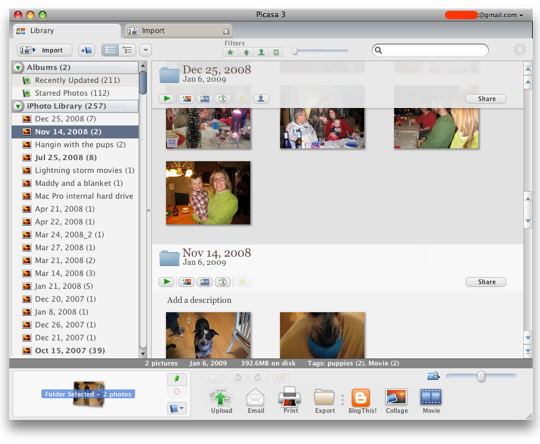
Task: Collapse the Albums section
Action: (x=18, y=68)
